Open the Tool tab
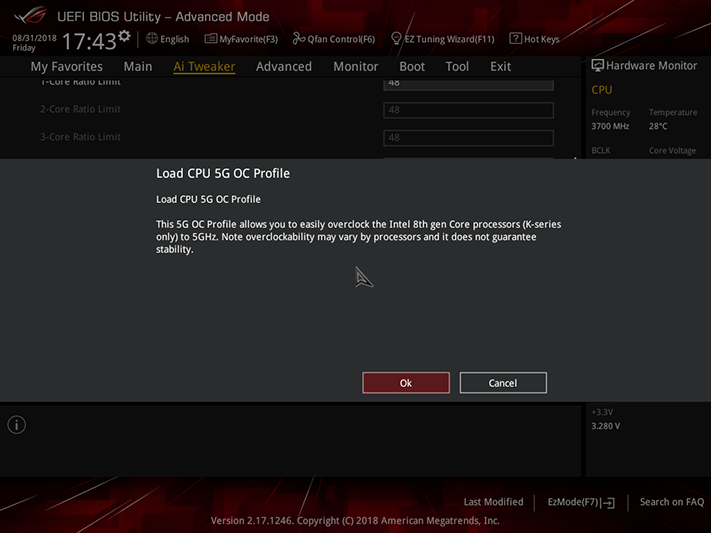Screen dimensions: 711x533 pyautogui.click(x=457, y=67)
